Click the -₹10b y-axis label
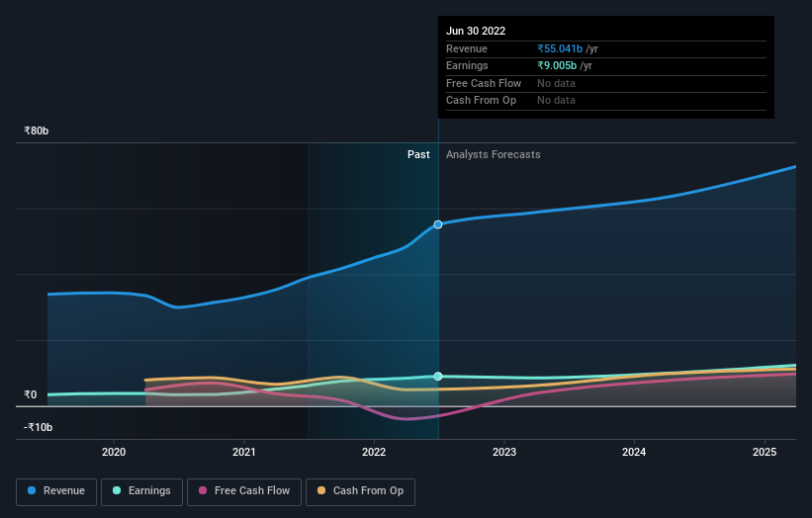Viewport: 812px width, 518px height. pyautogui.click(x=39, y=427)
